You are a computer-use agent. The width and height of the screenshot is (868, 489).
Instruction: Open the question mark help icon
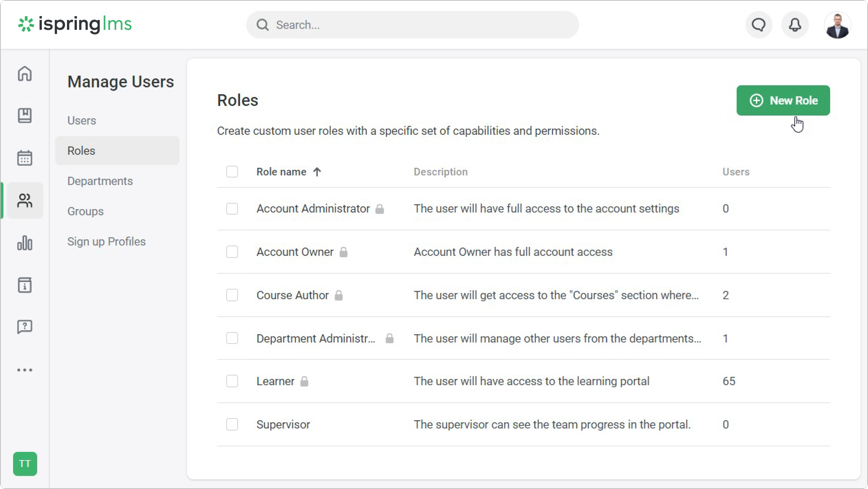coord(25,327)
